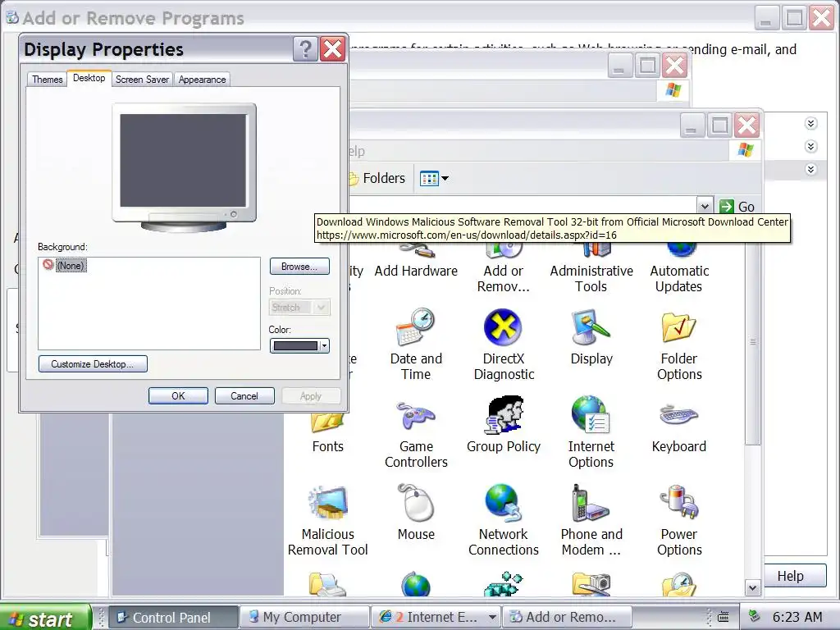This screenshot has width=840, height=630.
Task: Open the Start menu
Action: [45, 618]
